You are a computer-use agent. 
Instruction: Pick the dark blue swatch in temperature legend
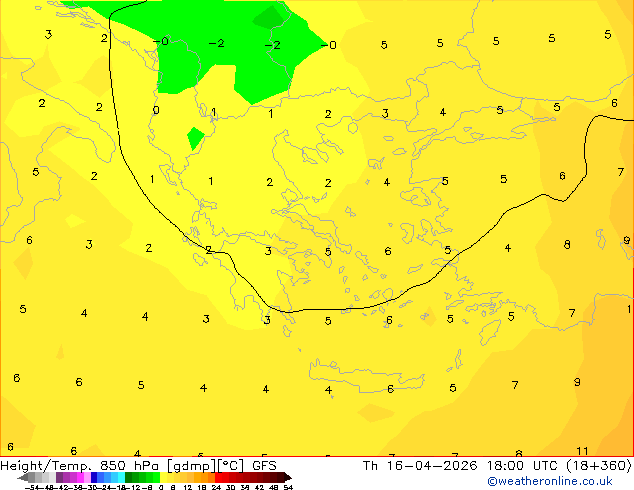coord(94,477)
